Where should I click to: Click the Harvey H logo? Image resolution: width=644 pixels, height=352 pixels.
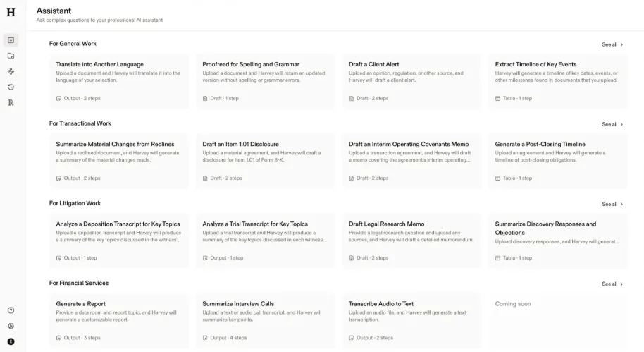[x=11, y=12]
